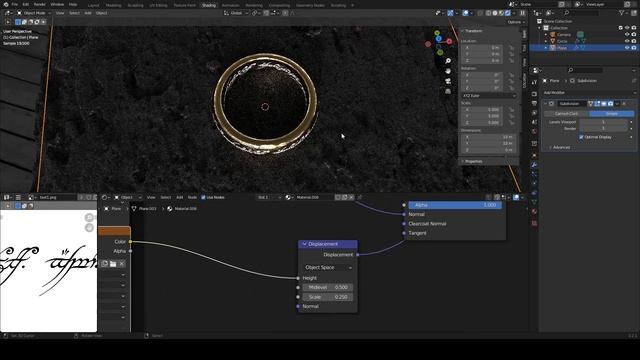Image resolution: width=640 pixels, height=360 pixels.
Task: Adjust the Midlevel 0.500 slider
Action: pos(328,287)
